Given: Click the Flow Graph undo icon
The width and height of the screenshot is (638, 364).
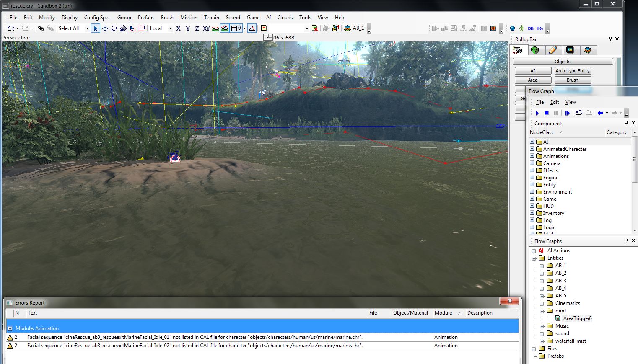Looking at the screenshot, I should click(x=579, y=113).
